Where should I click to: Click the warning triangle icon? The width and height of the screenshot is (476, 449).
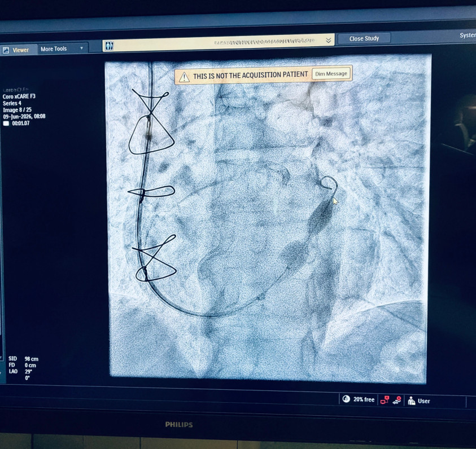[x=184, y=77]
